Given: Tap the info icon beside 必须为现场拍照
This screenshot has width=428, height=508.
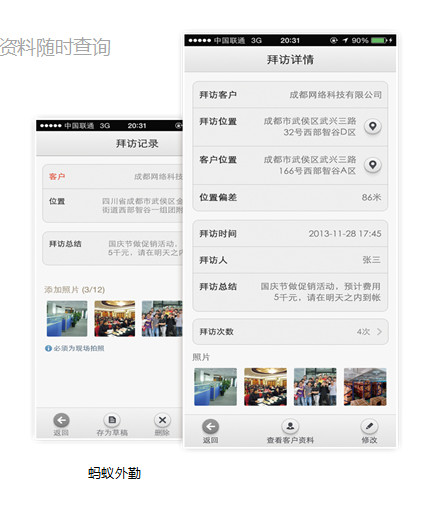Looking at the screenshot, I should coord(48,348).
